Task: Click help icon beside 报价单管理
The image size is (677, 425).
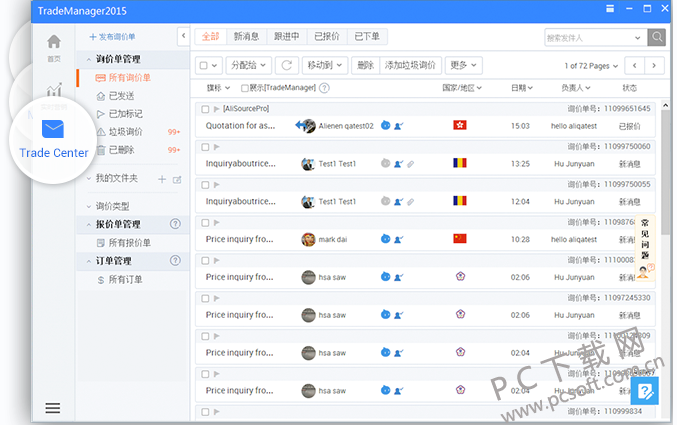Action: 175,224
